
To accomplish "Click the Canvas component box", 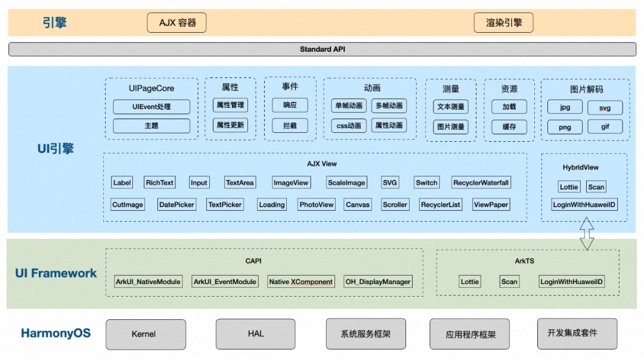I will pos(357,204).
